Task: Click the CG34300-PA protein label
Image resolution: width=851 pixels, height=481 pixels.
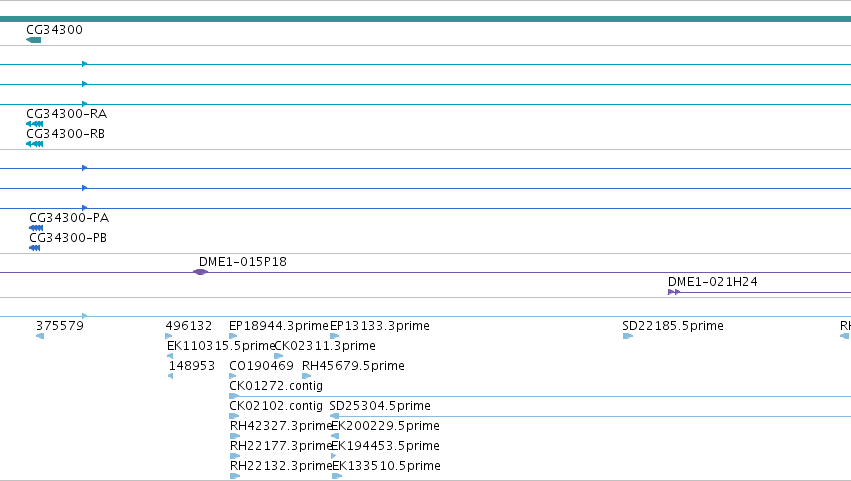Action: pos(69,218)
